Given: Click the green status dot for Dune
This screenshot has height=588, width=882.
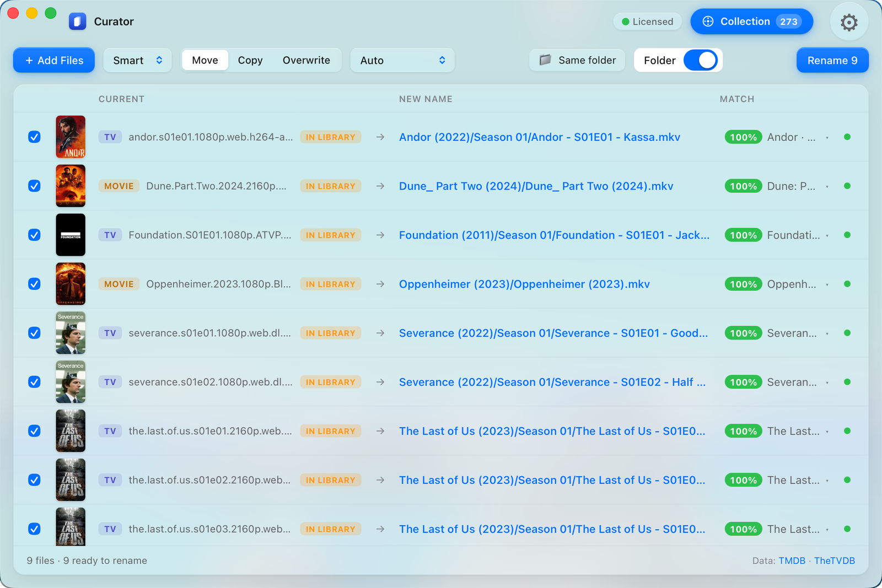Looking at the screenshot, I should [x=847, y=186].
